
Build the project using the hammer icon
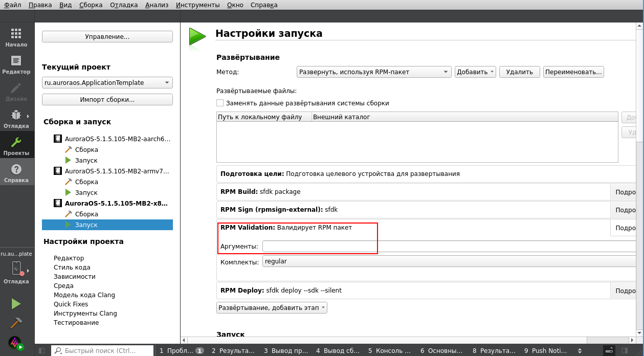(x=16, y=322)
